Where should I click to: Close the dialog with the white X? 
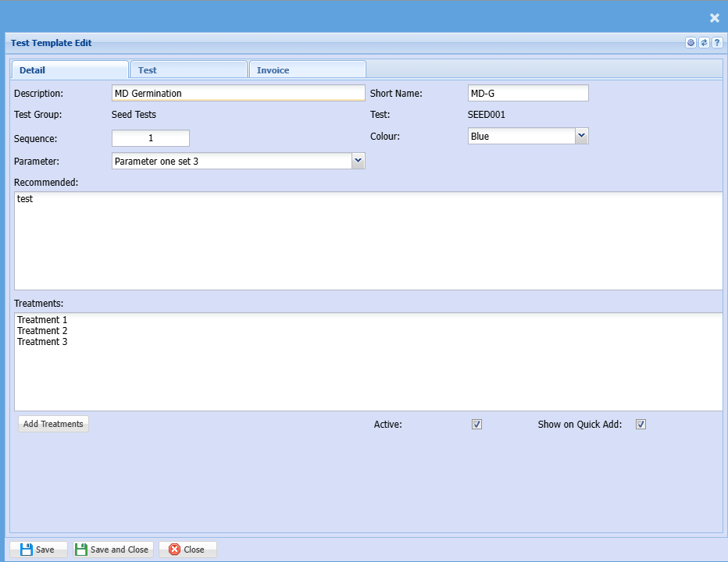(714, 18)
